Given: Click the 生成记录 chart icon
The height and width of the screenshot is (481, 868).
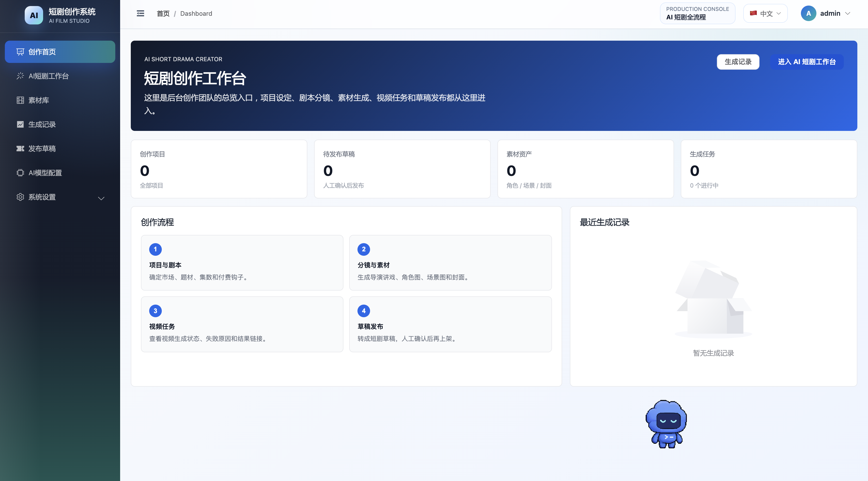Looking at the screenshot, I should pyautogui.click(x=20, y=125).
